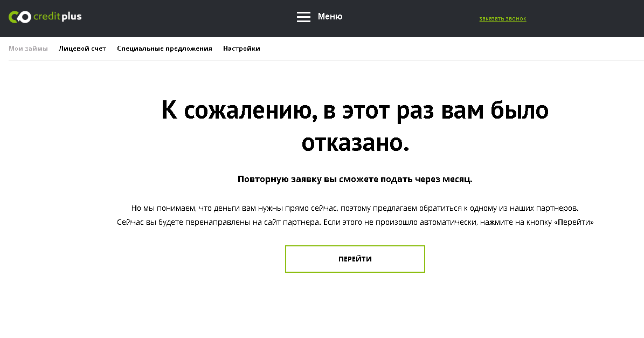Image resolution: width=644 pixels, height=338 pixels.
Task: Click the quoted word «Перейти» in paragraph
Action: (x=573, y=222)
